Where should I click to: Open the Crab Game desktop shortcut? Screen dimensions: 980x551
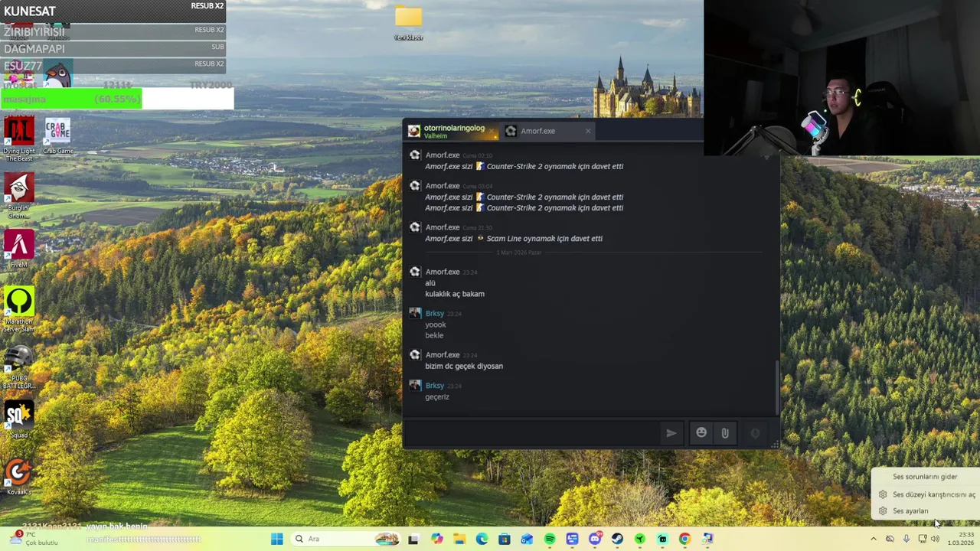(x=57, y=136)
